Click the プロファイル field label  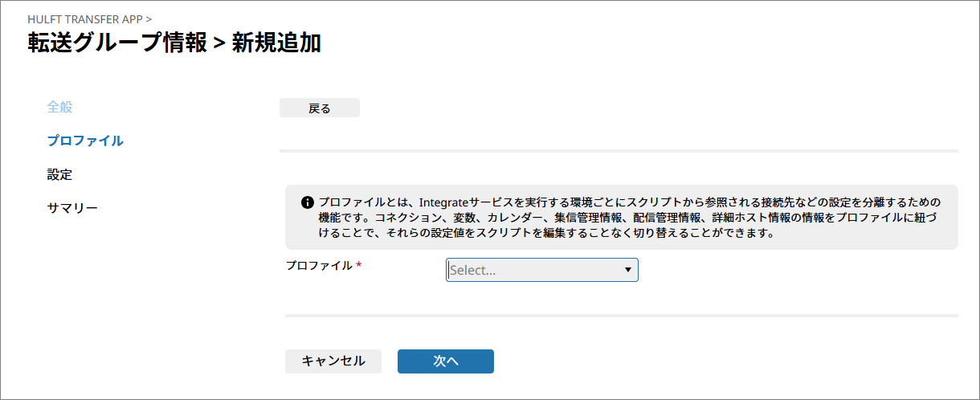pyautogui.click(x=319, y=265)
